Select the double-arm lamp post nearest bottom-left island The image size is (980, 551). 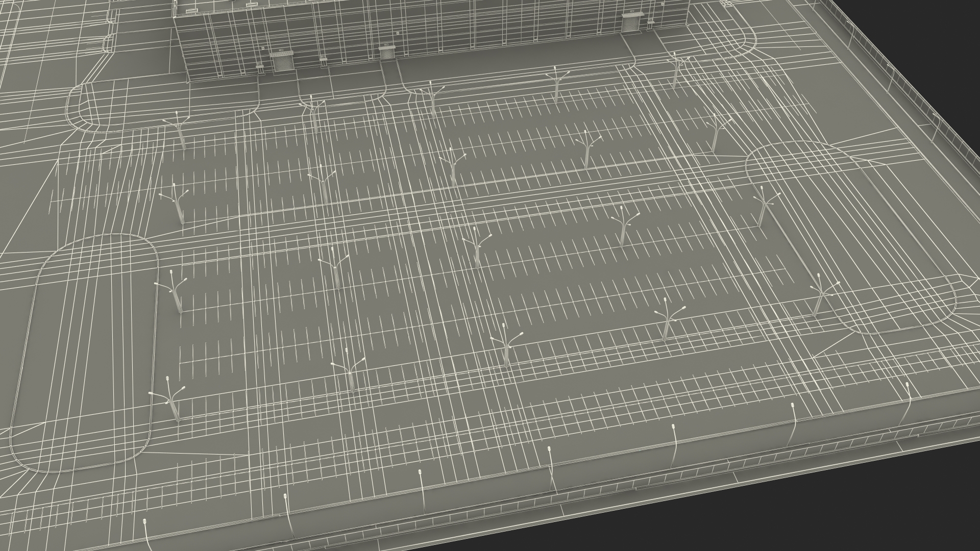tap(174, 406)
